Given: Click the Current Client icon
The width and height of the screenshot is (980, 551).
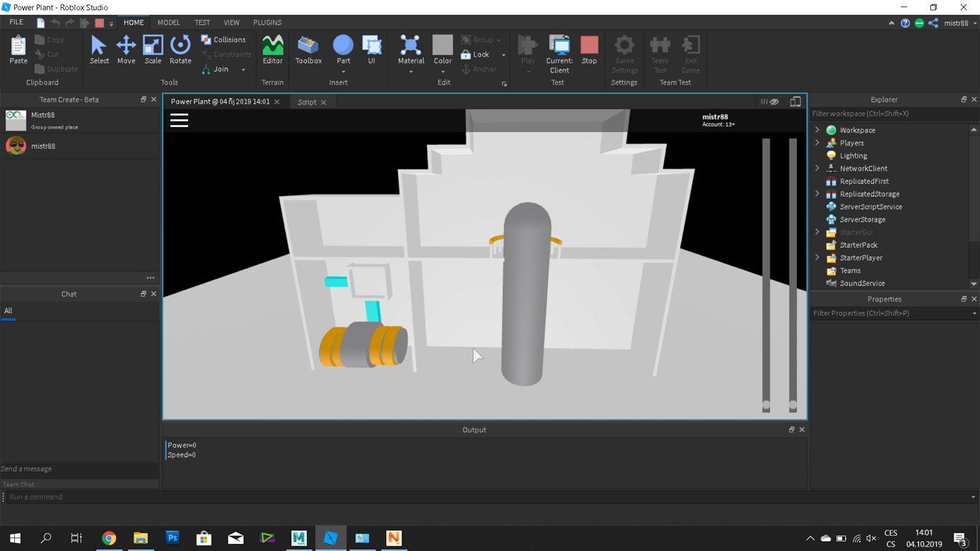Looking at the screenshot, I should coord(560,45).
